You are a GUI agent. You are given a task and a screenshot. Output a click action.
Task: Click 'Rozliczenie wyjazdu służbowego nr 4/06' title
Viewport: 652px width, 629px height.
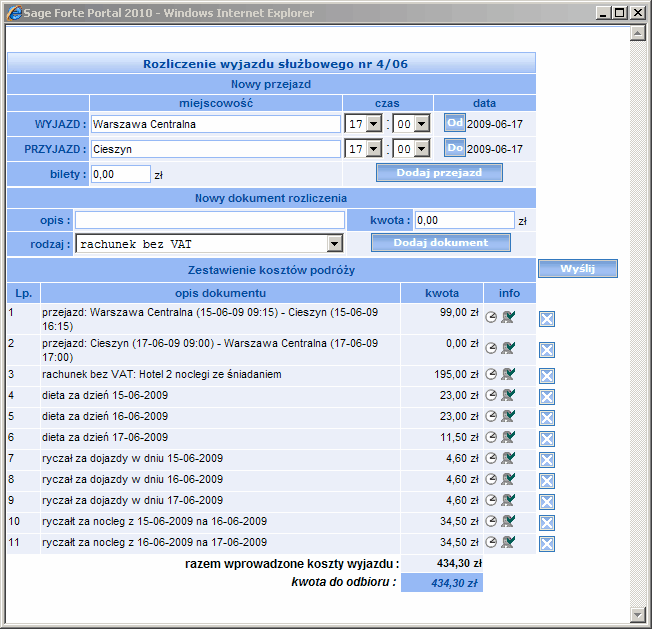(275, 64)
